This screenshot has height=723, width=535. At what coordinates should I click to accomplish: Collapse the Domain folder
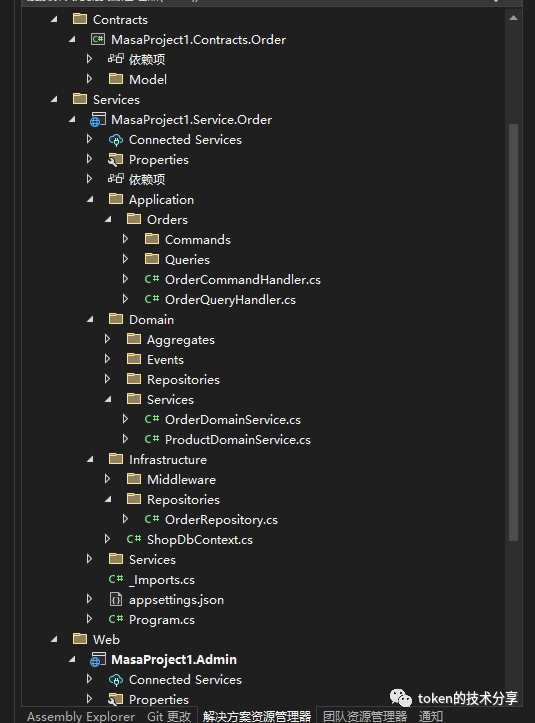click(90, 319)
